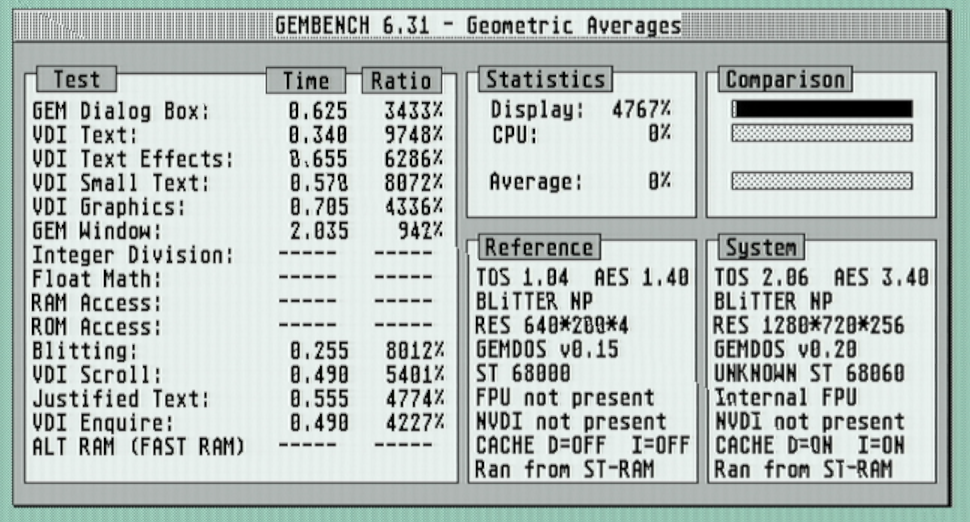Click the 'CPU:' statistics label
The width and height of the screenshot is (970, 522).
coord(515,134)
